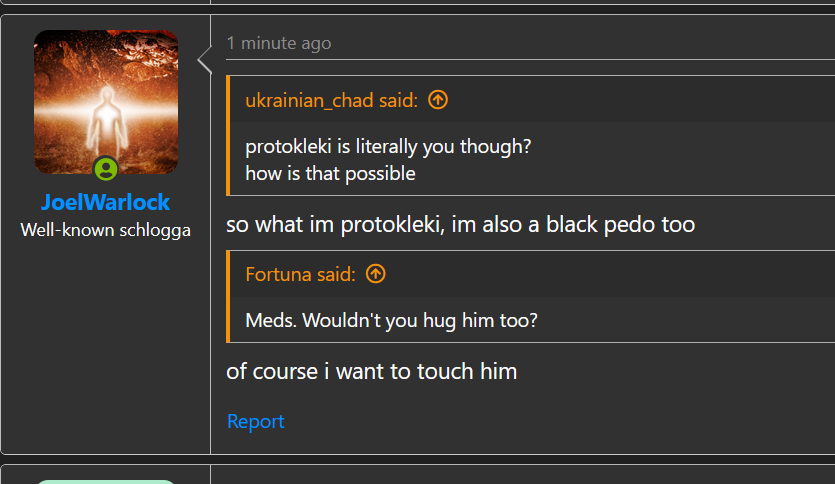Click the quoted text starting with Meds
835x484 pixels.
click(x=391, y=321)
